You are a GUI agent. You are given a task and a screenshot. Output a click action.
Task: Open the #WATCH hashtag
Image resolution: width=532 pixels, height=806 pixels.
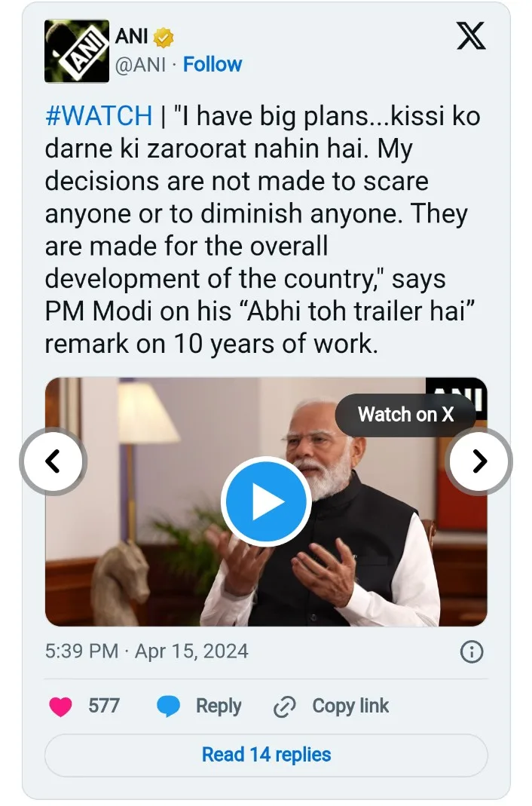[99, 116]
